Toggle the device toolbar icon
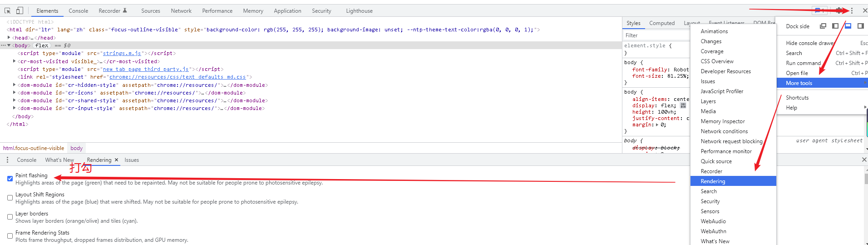 coord(20,10)
